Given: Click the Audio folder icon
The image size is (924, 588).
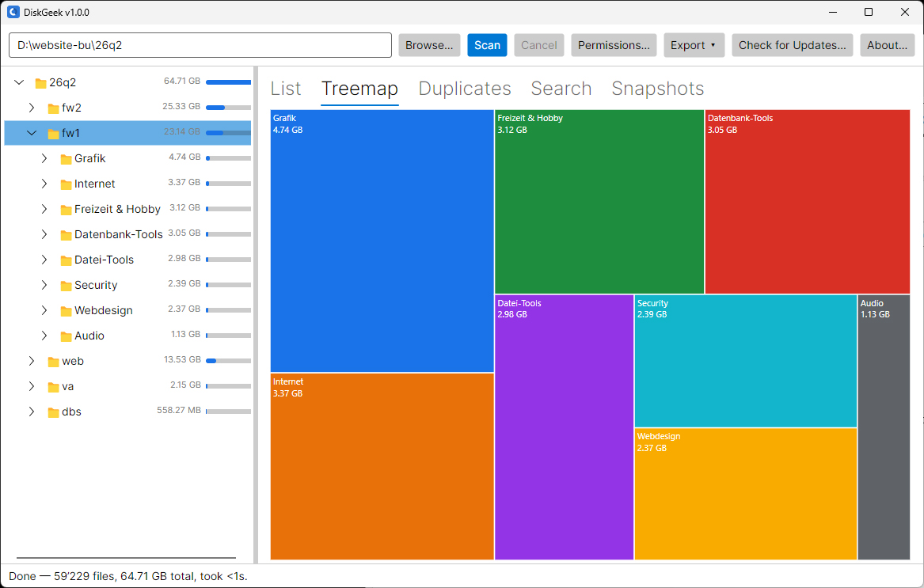Looking at the screenshot, I should click(x=66, y=336).
